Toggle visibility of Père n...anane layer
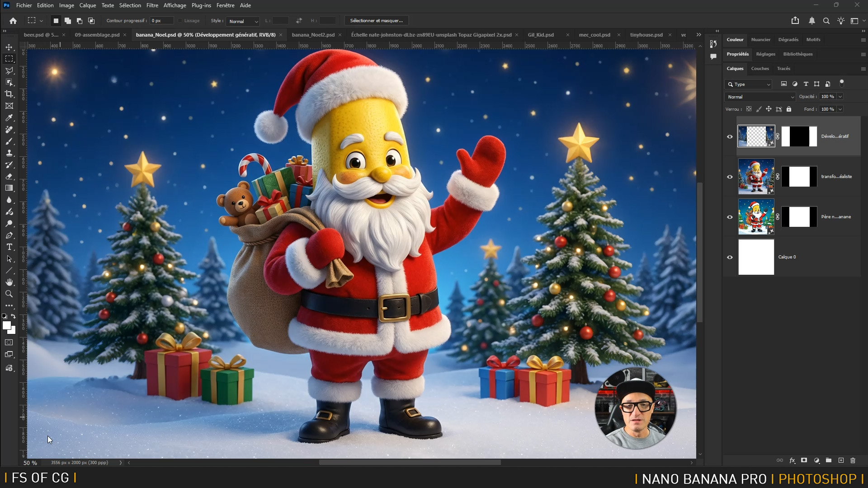The height and width of the screenshot is (488, 868). pyautogui.click(x=730, y=217)
